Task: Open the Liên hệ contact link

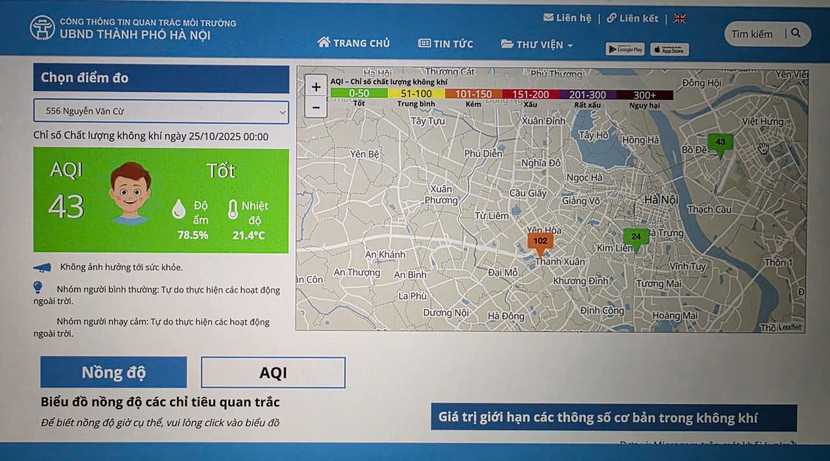Action: click(567, 18)
